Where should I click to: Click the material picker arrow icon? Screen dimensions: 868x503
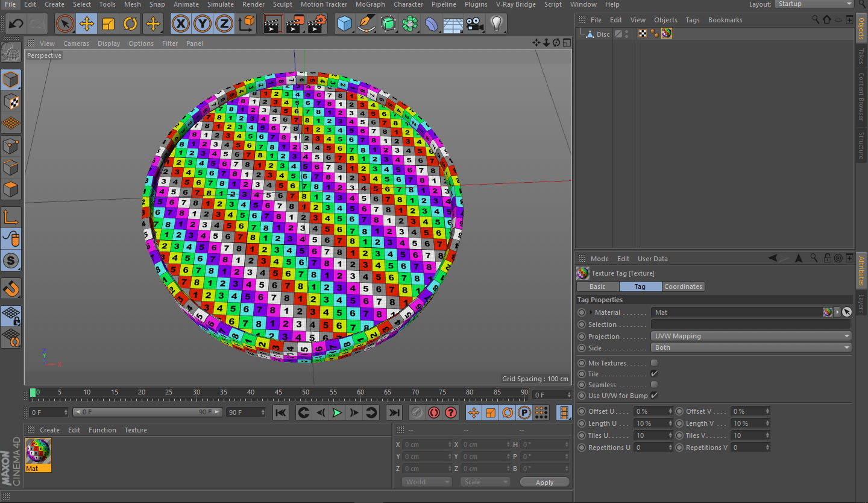tap(847, 312)
